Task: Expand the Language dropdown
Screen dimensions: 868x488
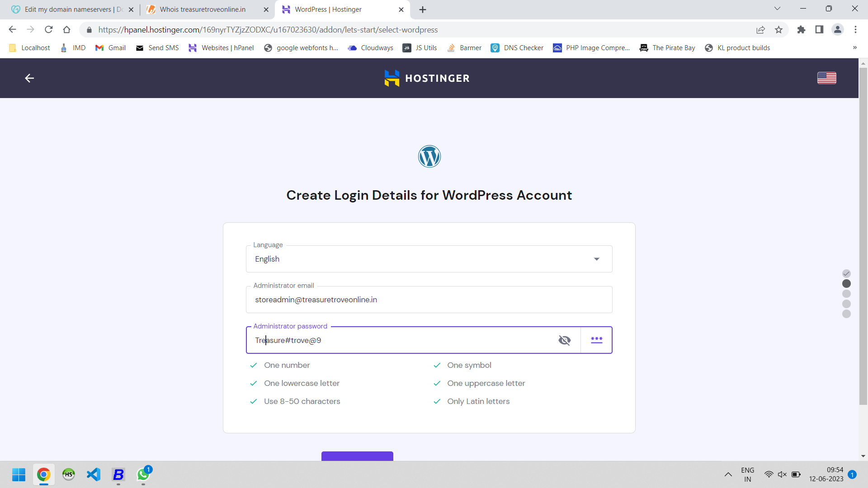Action: pos(429,259)
